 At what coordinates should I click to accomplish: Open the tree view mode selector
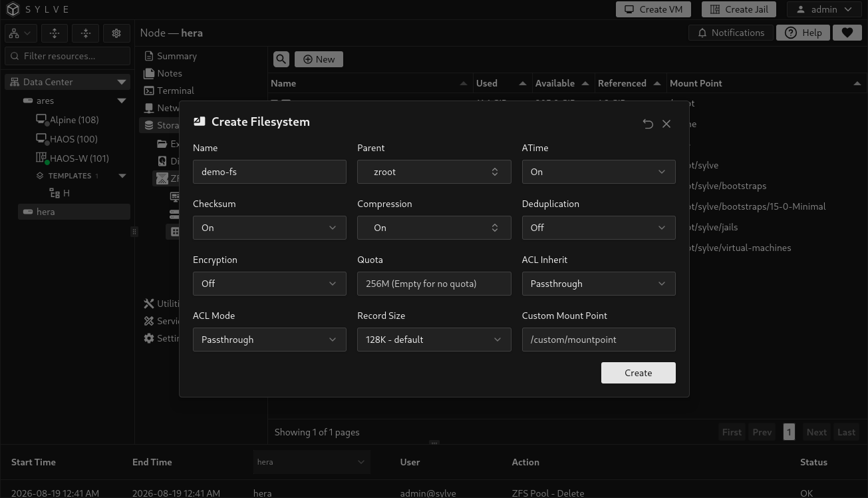point(21,33)
